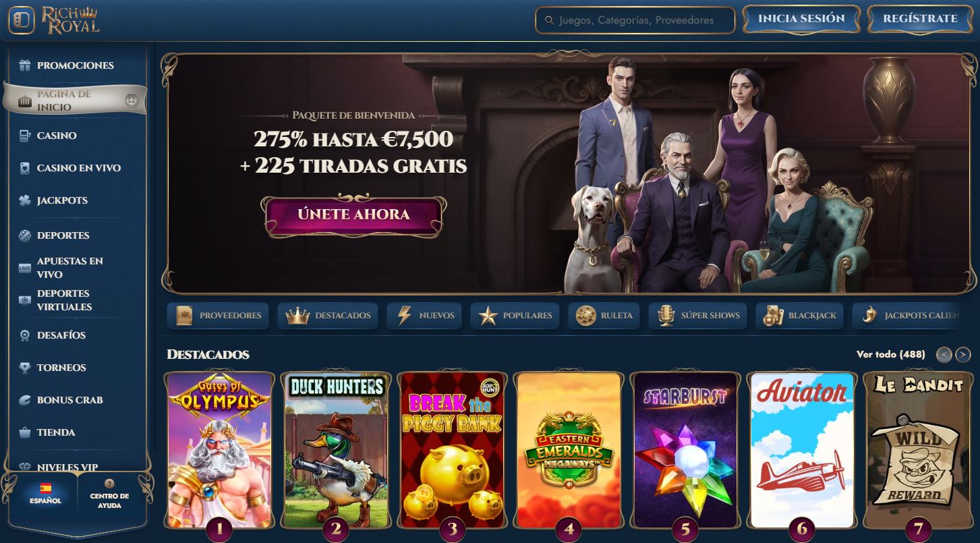This screenshot has height=543, width=980.
Task: Switch to the Blackjack category tab
Action: click(x=800, y=315)
